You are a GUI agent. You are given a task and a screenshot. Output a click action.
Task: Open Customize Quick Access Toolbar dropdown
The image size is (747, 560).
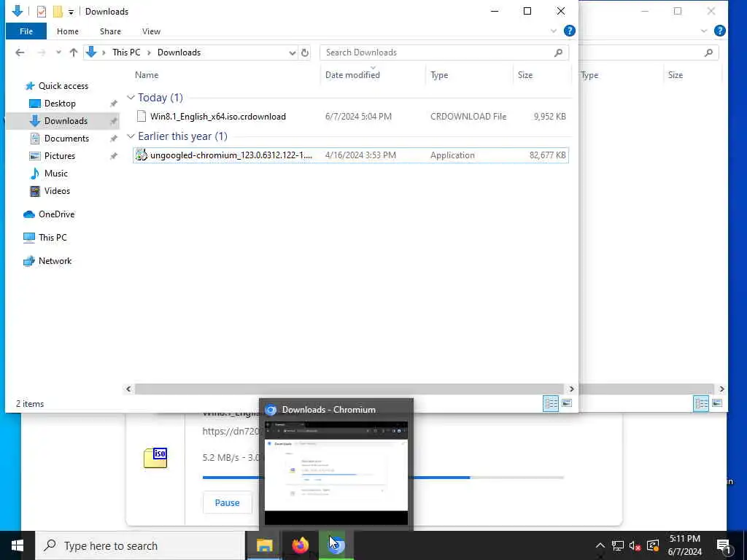(71, 12)
